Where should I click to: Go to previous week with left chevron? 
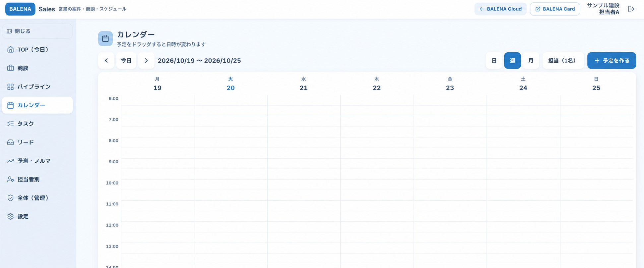tap(106, 61)
